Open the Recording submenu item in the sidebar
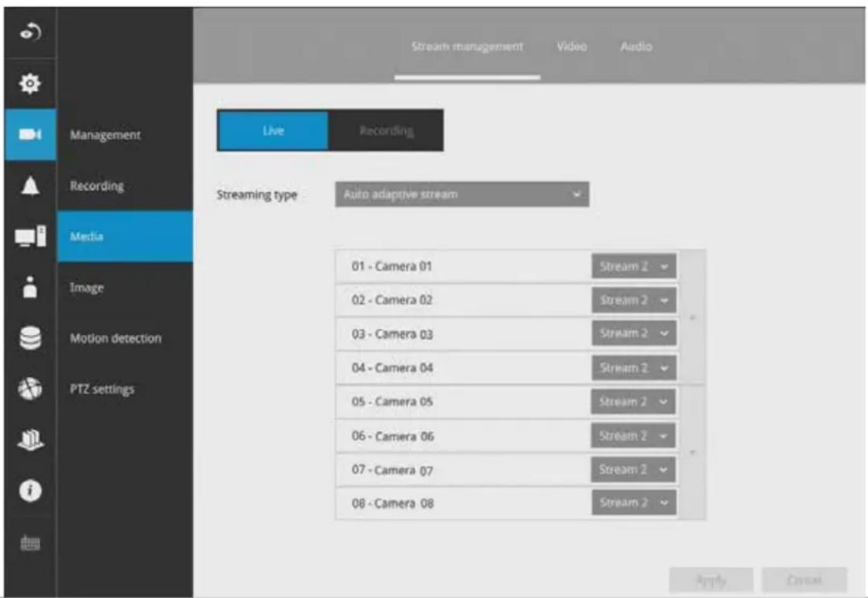The height and width of the screenshot is (598, 868). [x=97, y=186]
